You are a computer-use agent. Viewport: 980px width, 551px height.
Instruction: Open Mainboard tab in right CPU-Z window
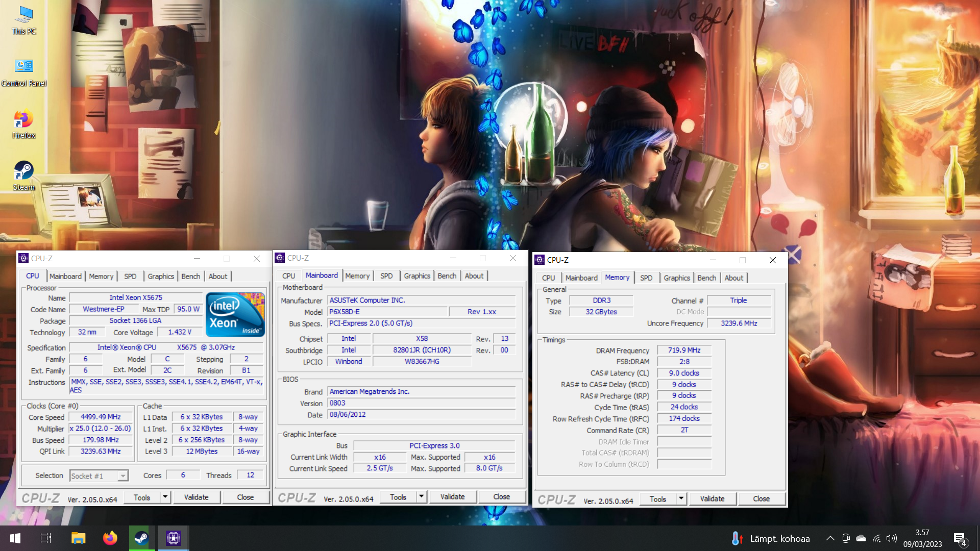coord(581,278)
